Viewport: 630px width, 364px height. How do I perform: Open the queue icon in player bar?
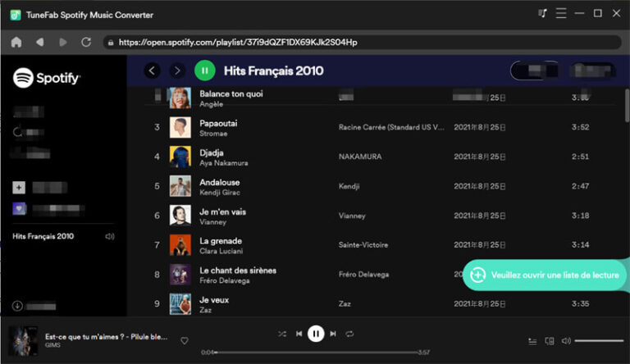click(x=532, y=341)
